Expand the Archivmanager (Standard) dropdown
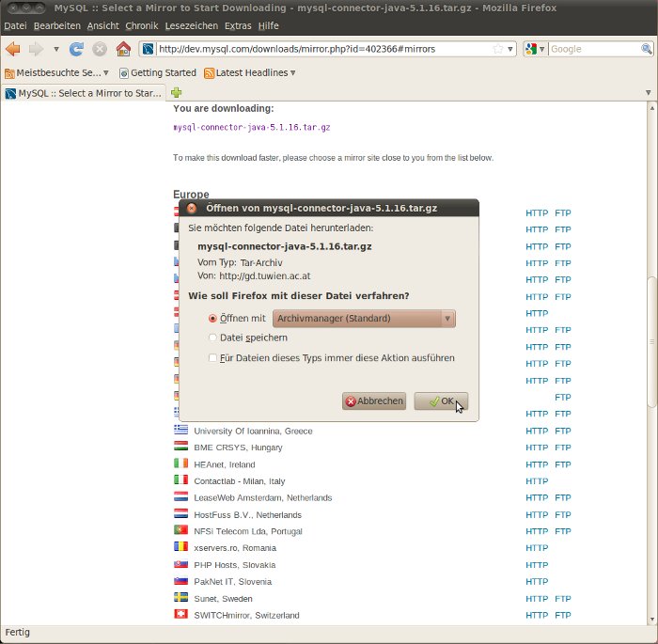This screenshot has height=644, width=658. click(x=364, y=319)
